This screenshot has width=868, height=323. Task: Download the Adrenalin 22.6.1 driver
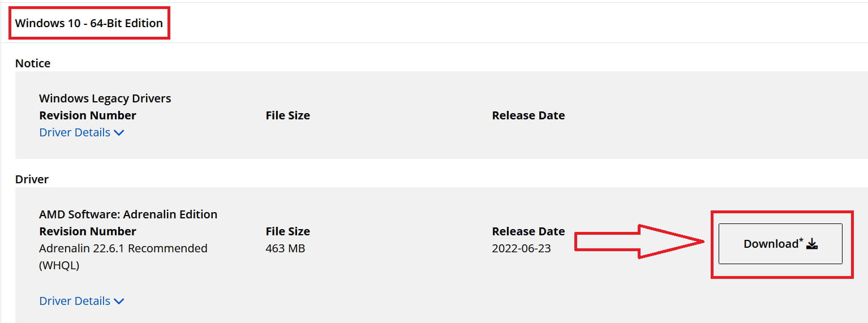point(780,244)
